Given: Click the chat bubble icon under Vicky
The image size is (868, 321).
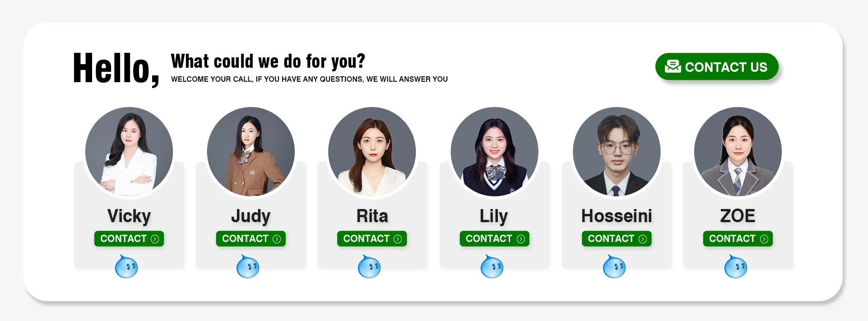Looking at the screenshot, I should pyautogui.click(x=126, y=267).
